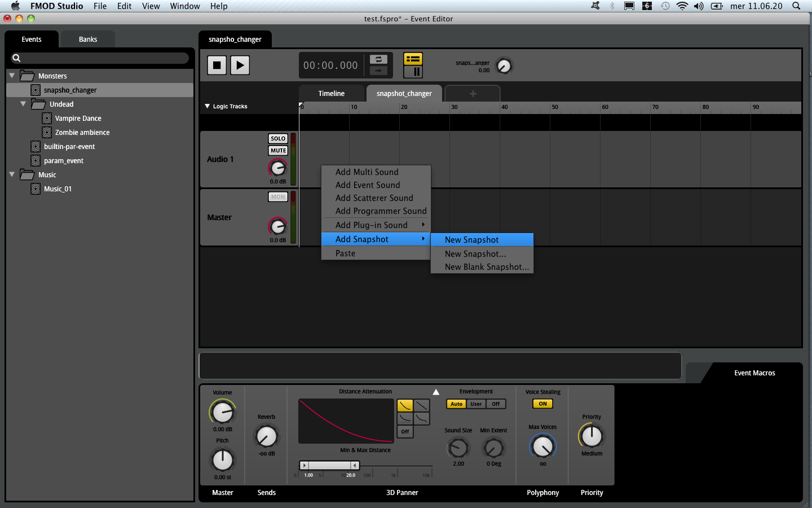Collapse the Undead folder triangle

click(x=23, y=104)
